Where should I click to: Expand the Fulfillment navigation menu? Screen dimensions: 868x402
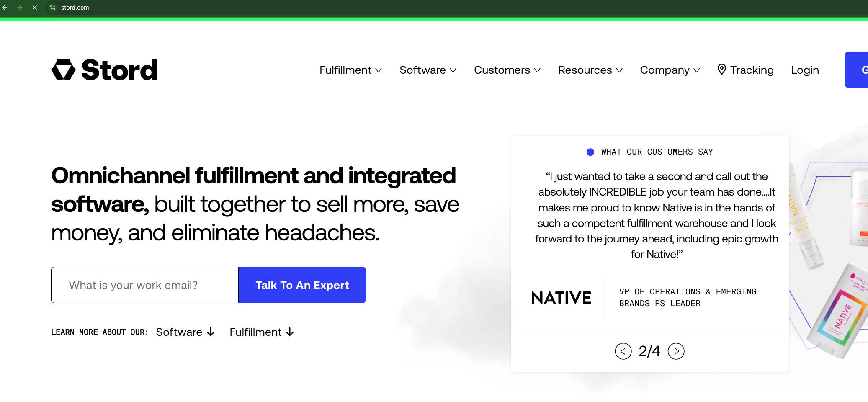pos(350,70)
